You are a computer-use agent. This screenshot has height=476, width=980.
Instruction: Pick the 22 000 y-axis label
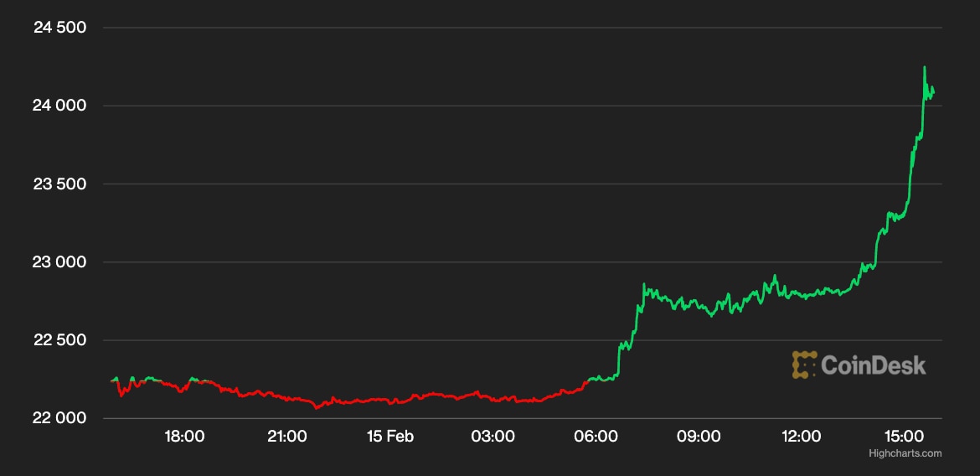[x=59, y=418]
